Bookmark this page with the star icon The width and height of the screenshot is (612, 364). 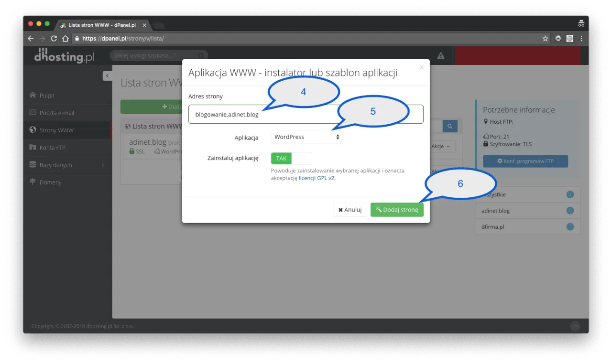[x=545, y=39]
